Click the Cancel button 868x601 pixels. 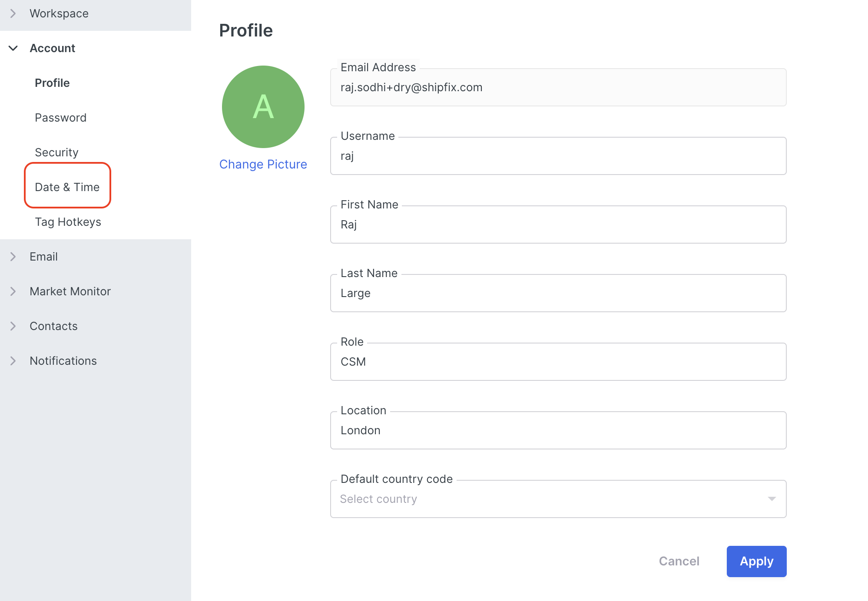[679, 561]
